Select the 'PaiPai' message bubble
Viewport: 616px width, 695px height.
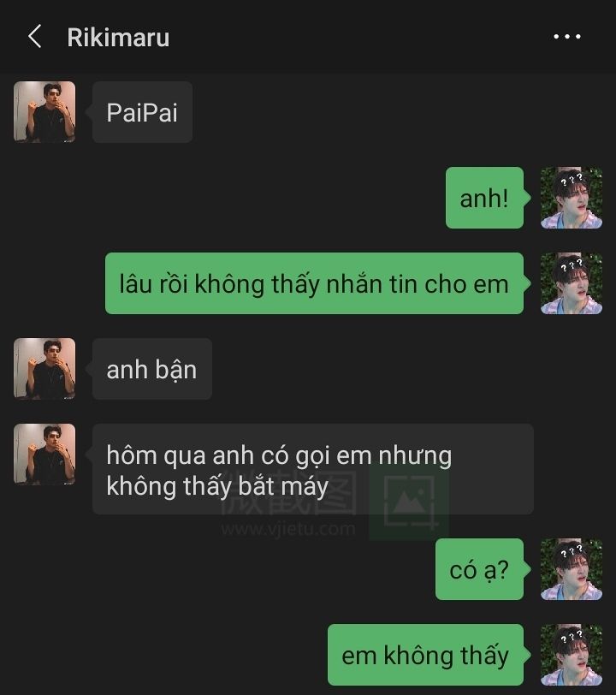[x=142, y=111]
